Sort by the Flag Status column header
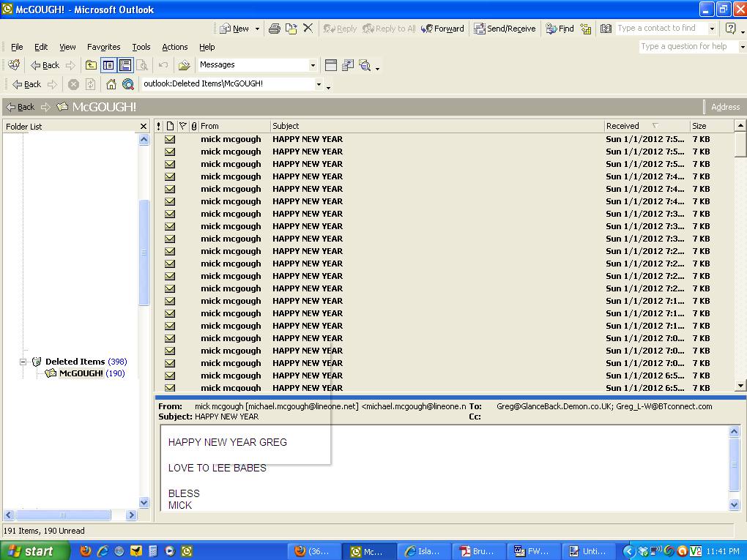The width and height of the screenshot is (747, 560). (182, 126)
